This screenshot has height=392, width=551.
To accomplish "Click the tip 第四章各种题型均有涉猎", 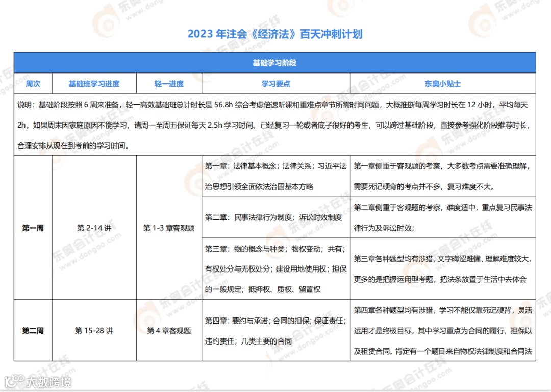I will (443, 330).
